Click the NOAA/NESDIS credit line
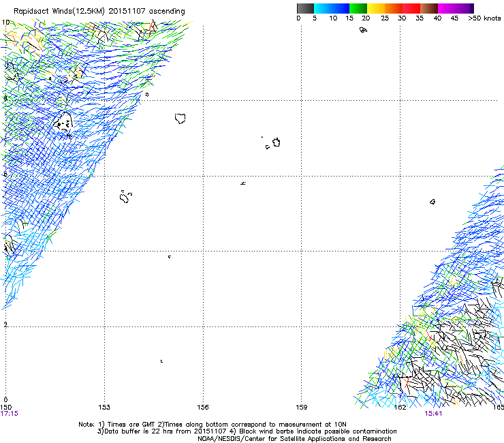Viewport: 504px width, 443px height. 294,439
